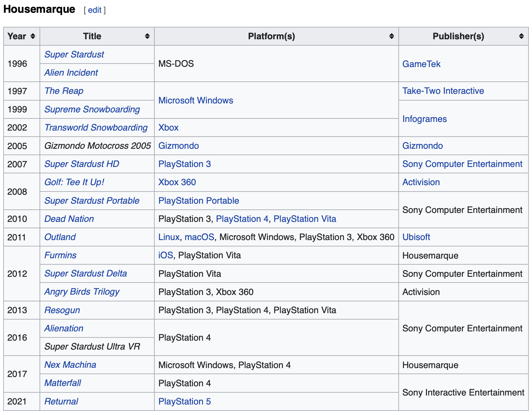
Task: Open The Reap game link
Action: (64, 91)
